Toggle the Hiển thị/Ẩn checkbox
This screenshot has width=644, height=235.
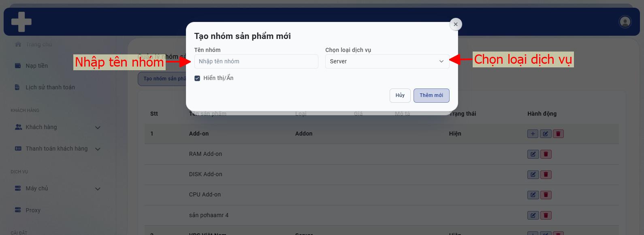tap(197, 78)
